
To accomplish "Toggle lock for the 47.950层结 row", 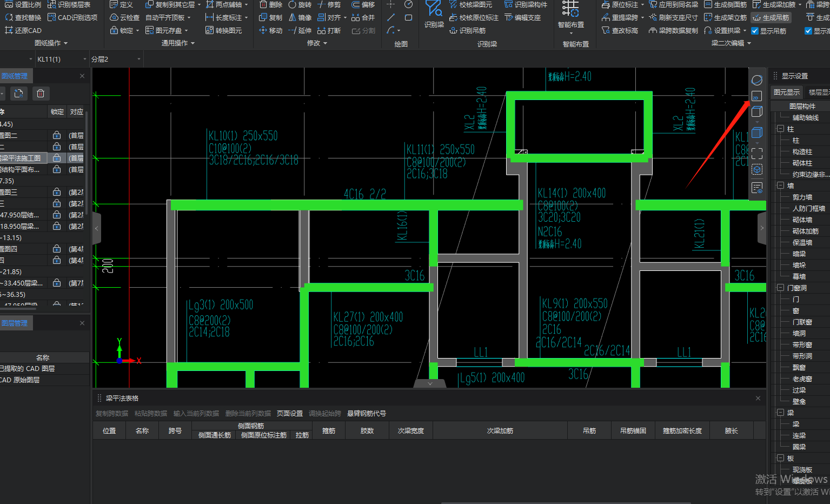I will click(x=57, y=215).
